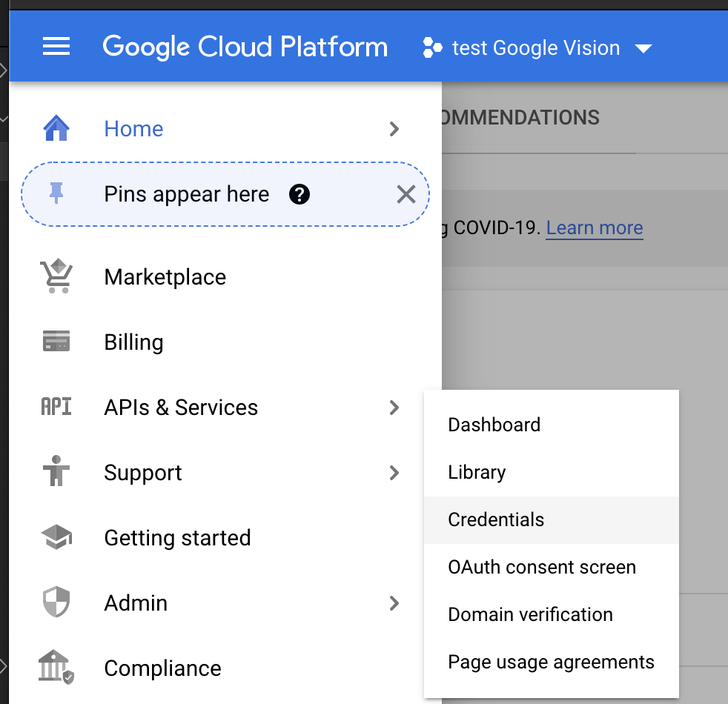Follow the COVID-19 'Learn more' link
This screenshot has height=704, width=728.
pos(595,228)
